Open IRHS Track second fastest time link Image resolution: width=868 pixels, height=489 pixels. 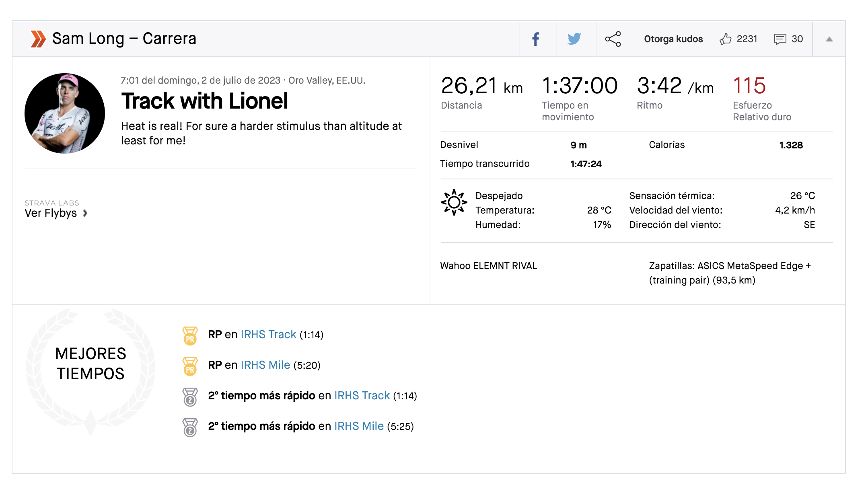(362, 396)
